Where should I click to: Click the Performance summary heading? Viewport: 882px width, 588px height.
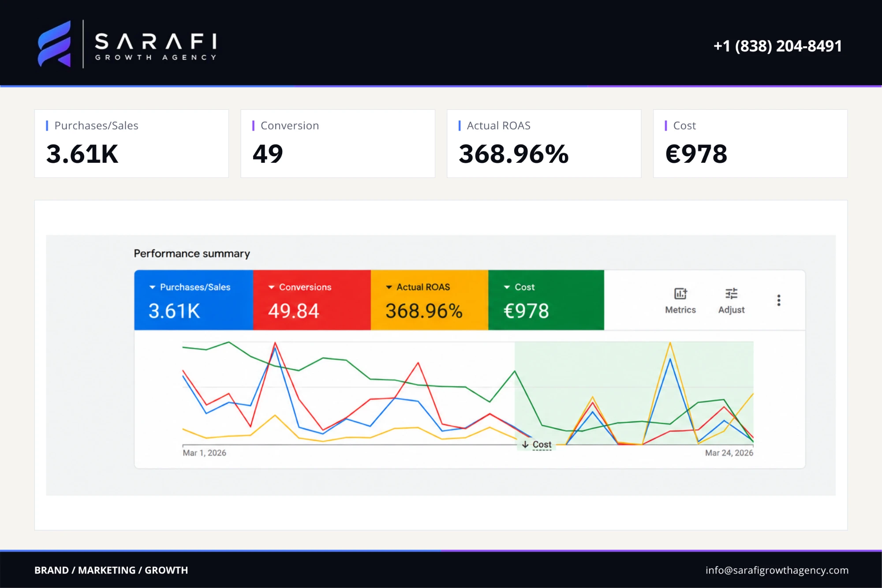click(x=192, y=254)
